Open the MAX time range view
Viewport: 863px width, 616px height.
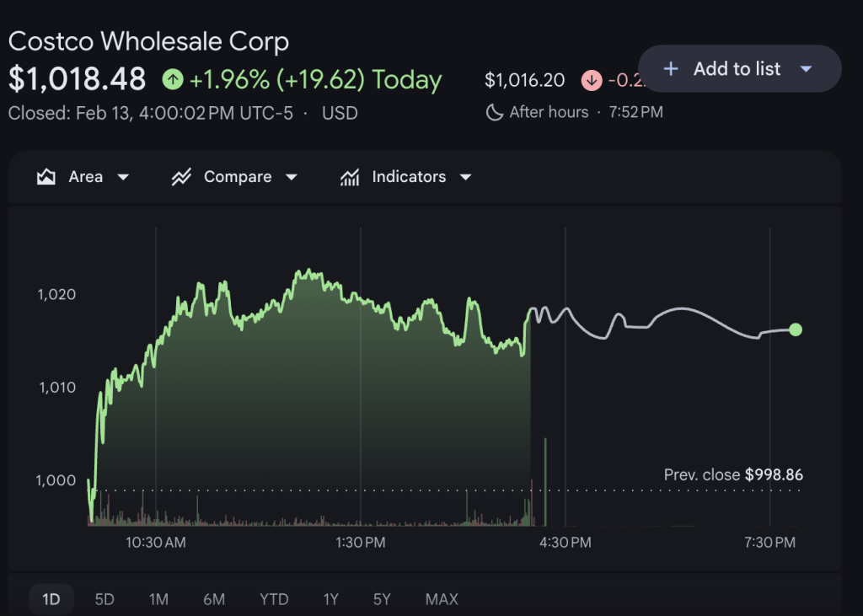pos(442,599)
